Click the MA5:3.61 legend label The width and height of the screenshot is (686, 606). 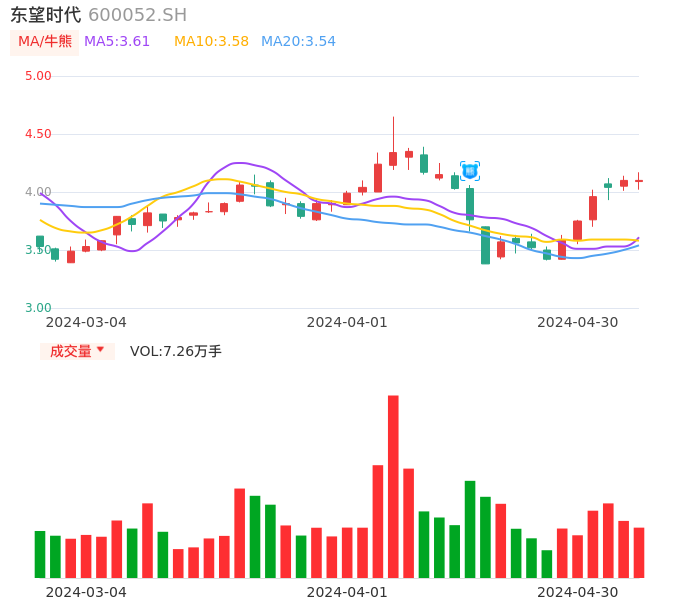tap(117, 42)
